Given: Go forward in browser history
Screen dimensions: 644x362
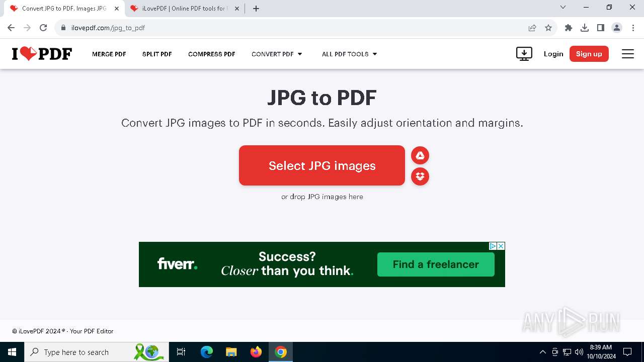Looking at the screenshot, I should (27, 28).
